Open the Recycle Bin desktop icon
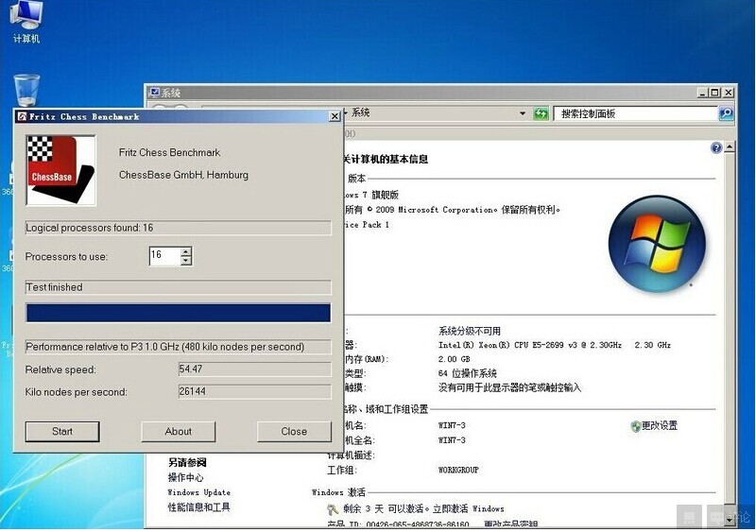Screen dimensions: 756x532 [26, 90]
